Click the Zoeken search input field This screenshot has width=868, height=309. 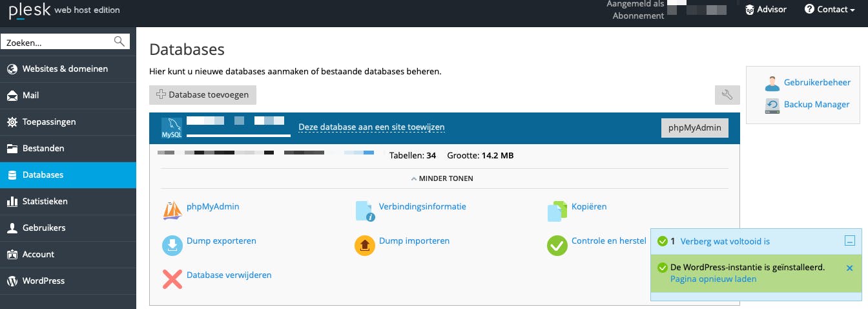58,42
